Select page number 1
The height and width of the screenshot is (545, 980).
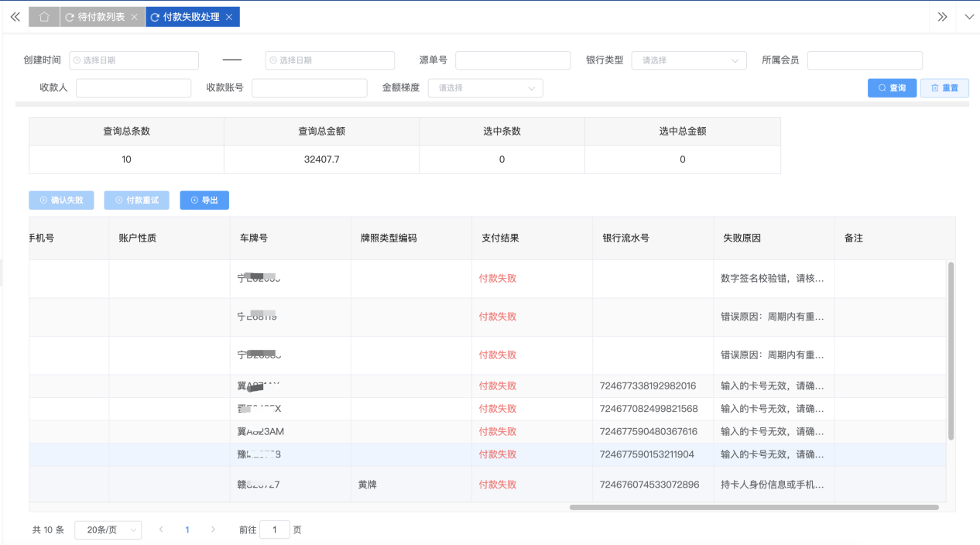click(x=187, y=530)
